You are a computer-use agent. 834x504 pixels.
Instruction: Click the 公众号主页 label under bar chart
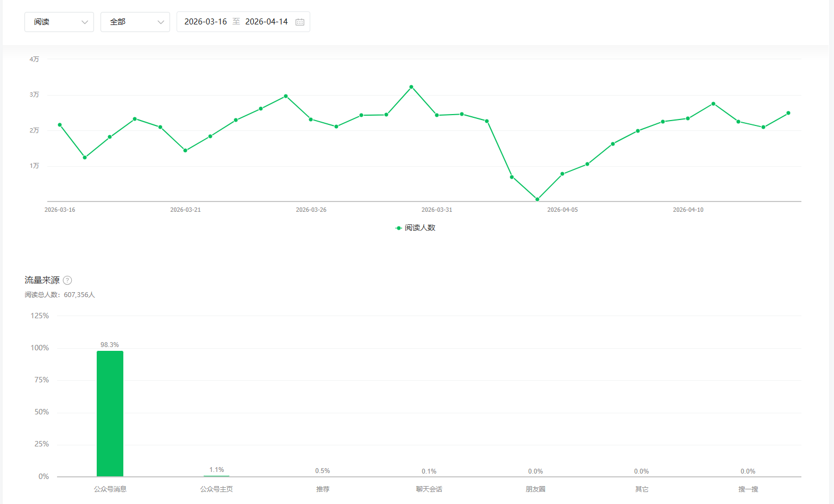click(216, 489)
